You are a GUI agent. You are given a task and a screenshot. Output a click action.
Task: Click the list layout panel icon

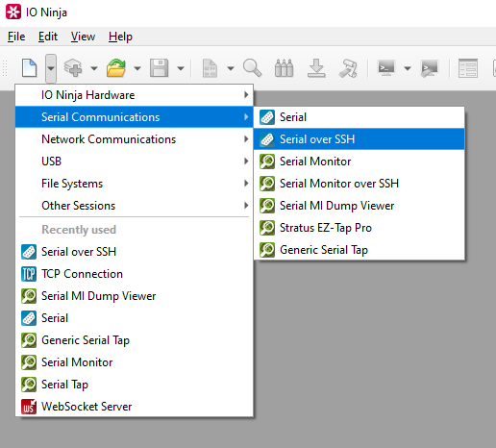pos(468,68)
